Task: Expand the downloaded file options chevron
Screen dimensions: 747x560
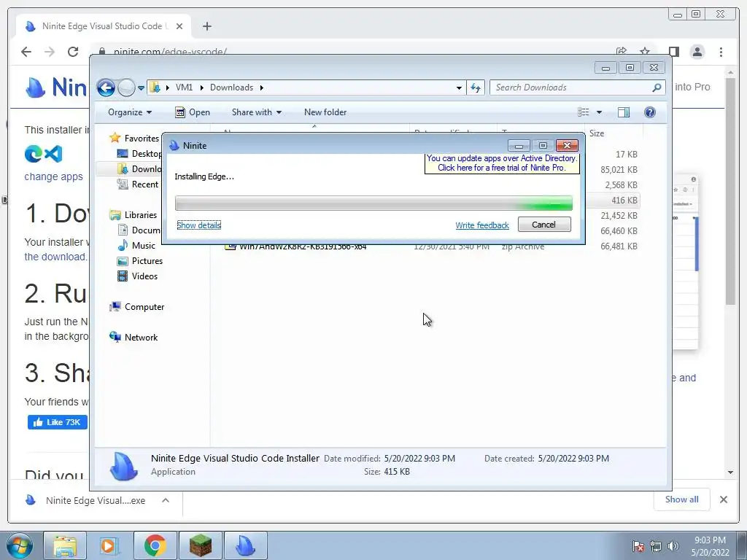Action: tap(166, 500)
